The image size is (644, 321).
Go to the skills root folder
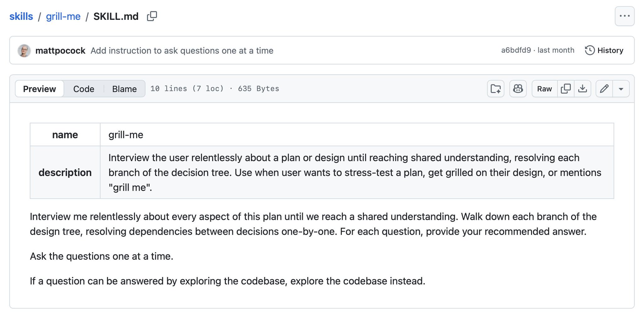(x=21, y=16)
